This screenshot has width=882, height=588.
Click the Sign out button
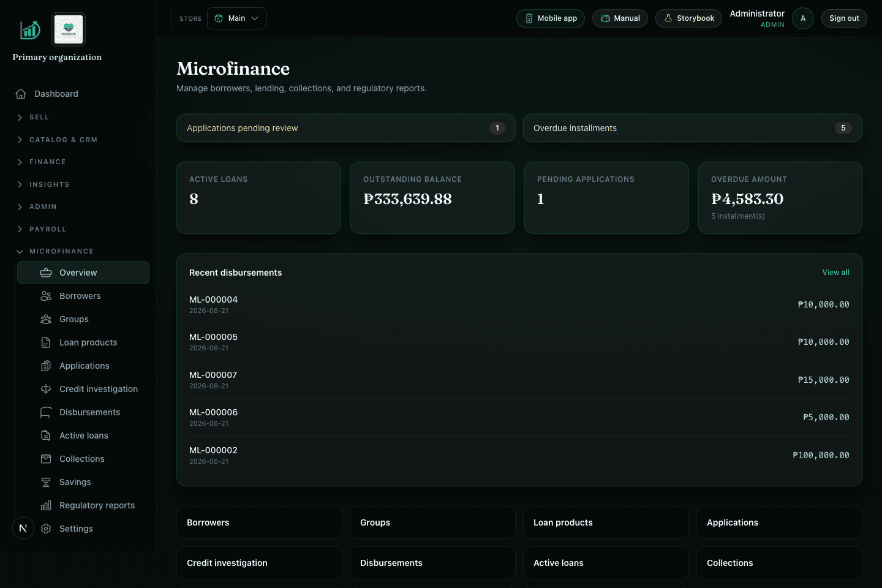[x=844, y=18]
